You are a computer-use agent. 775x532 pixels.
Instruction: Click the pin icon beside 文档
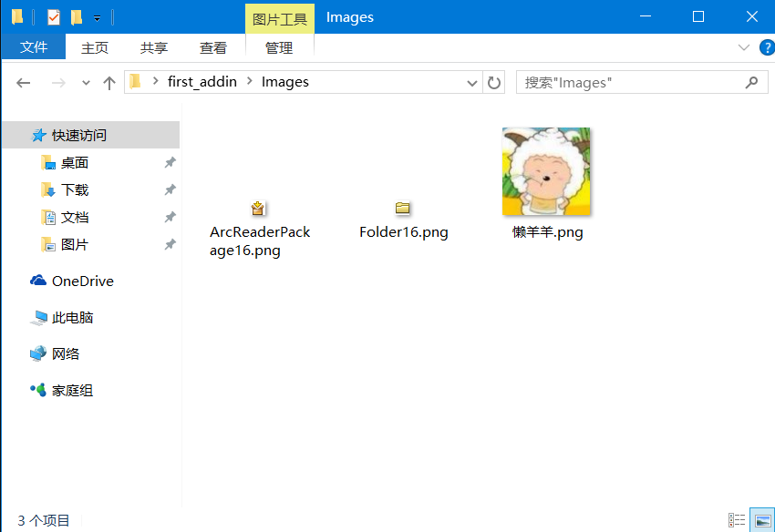tap(170, 218)
